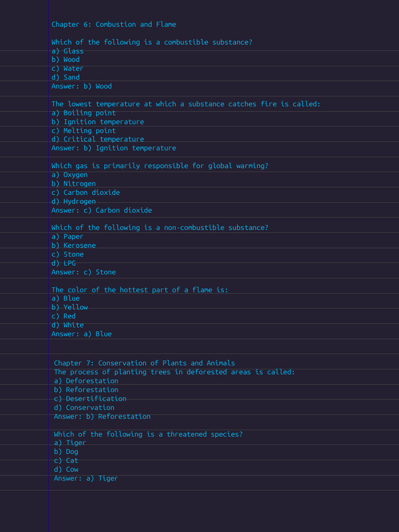Viewport: 399px width, 532px height.
Task: Click 'Answer: c) Stone' line
Action: tap(84, 272)
